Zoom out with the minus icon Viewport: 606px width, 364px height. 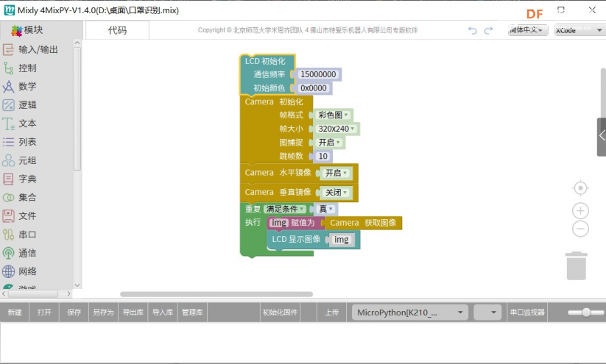tap(580, 229)
